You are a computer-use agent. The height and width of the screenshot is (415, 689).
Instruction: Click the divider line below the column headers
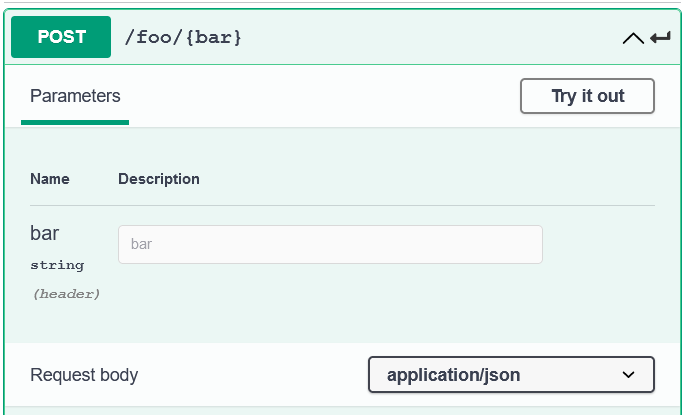coord(342,206)
